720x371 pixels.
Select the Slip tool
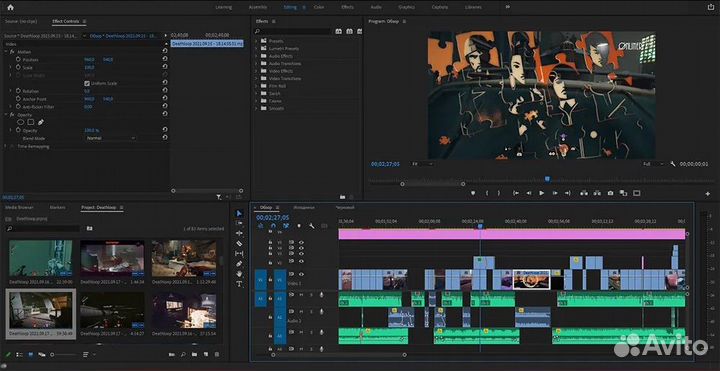pos(239,253)
